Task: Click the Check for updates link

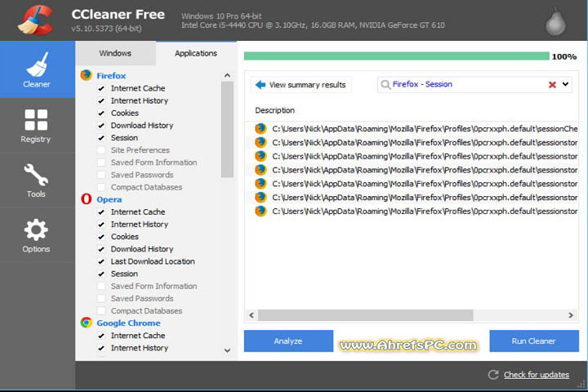Action: (537, 374)
